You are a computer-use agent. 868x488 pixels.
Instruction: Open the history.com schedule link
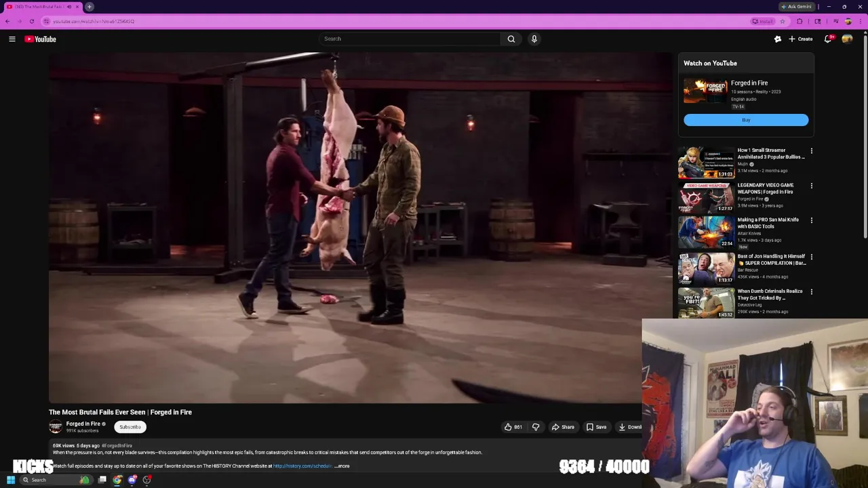[x=302, y=466]
